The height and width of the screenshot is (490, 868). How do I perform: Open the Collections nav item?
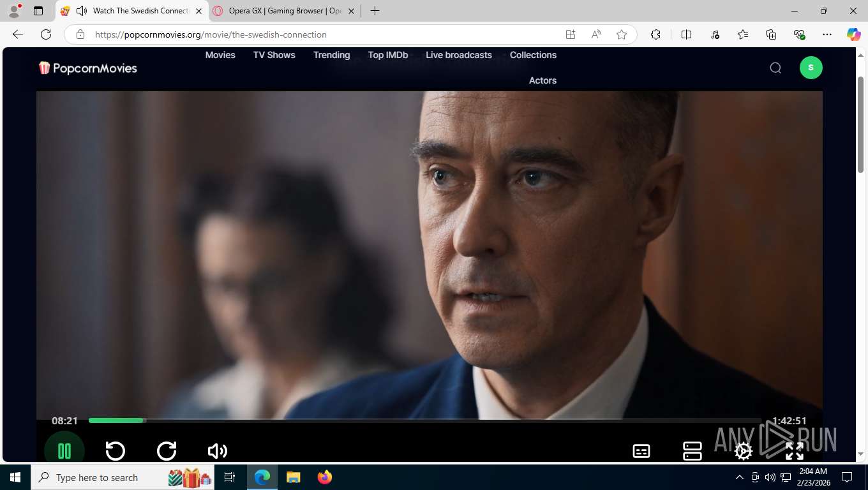tap(533, 55)
